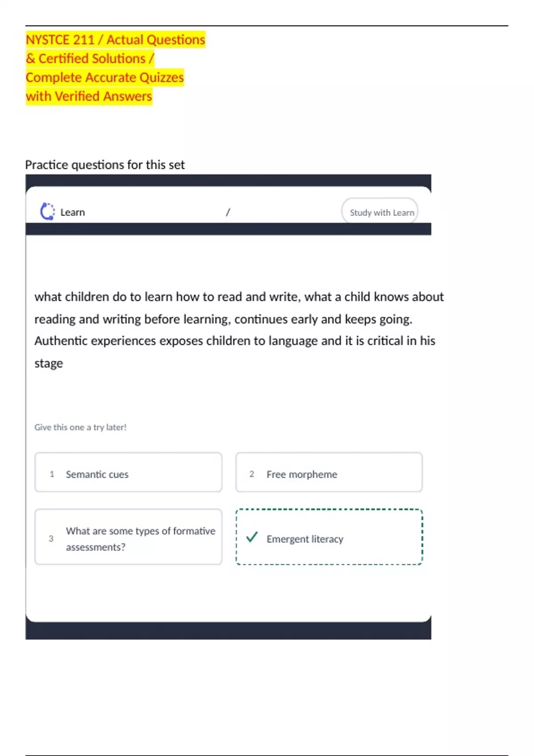Click the 'Practice questions for this set' heading
The width and height of the screenshot is (534, 756).
pos(105,165)
